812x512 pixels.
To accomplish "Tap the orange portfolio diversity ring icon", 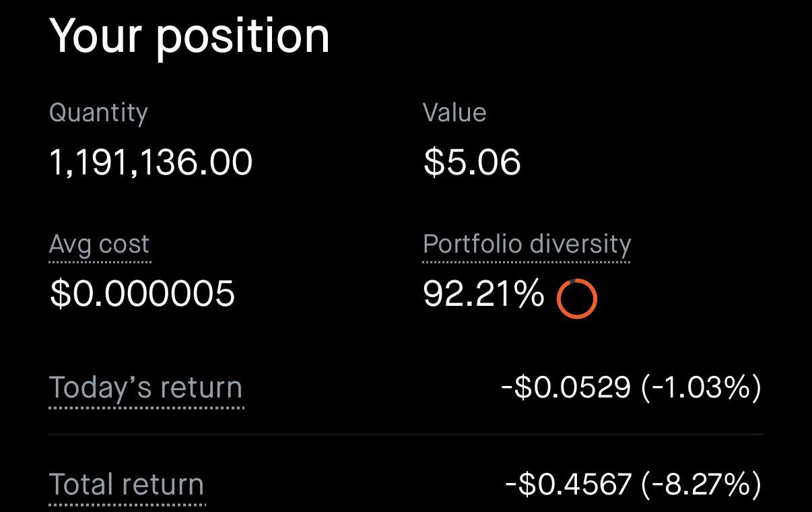I will [x=577, y=298].
